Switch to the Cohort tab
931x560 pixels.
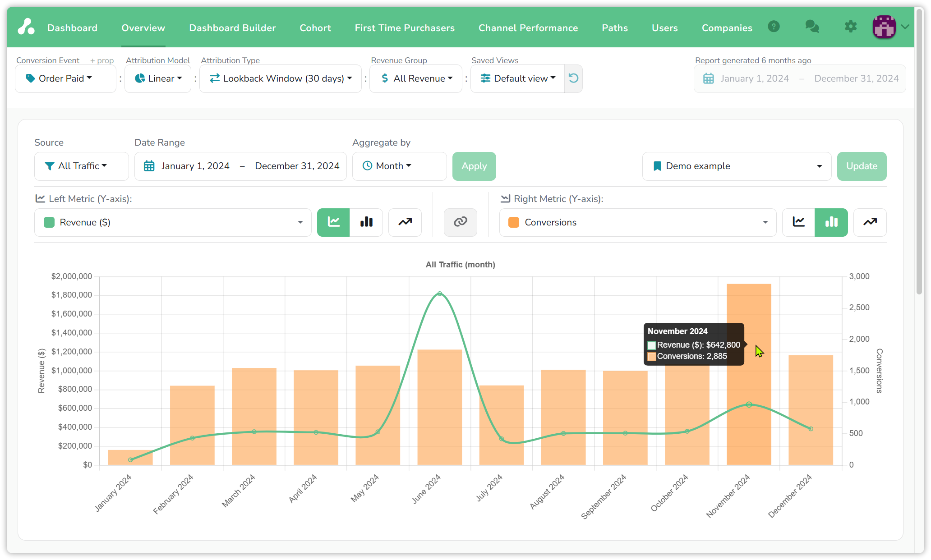click(315, 28)
